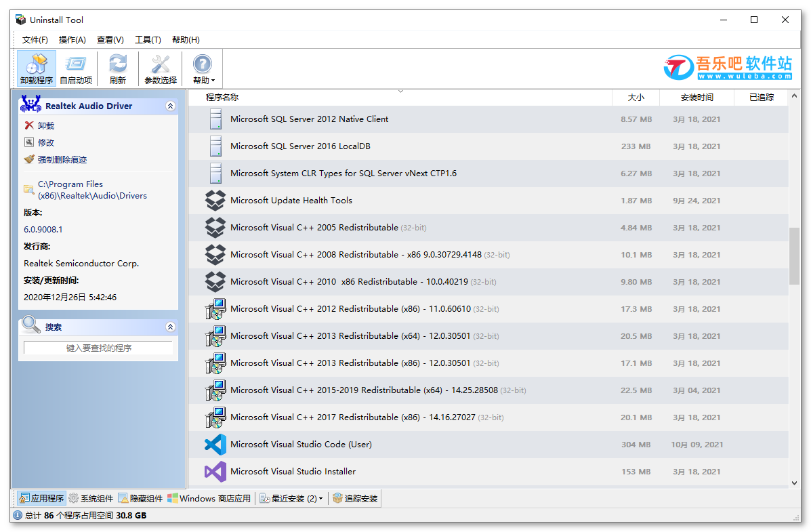
Task: Sort list by 已追踪 column header
Action: click(762, 98)
